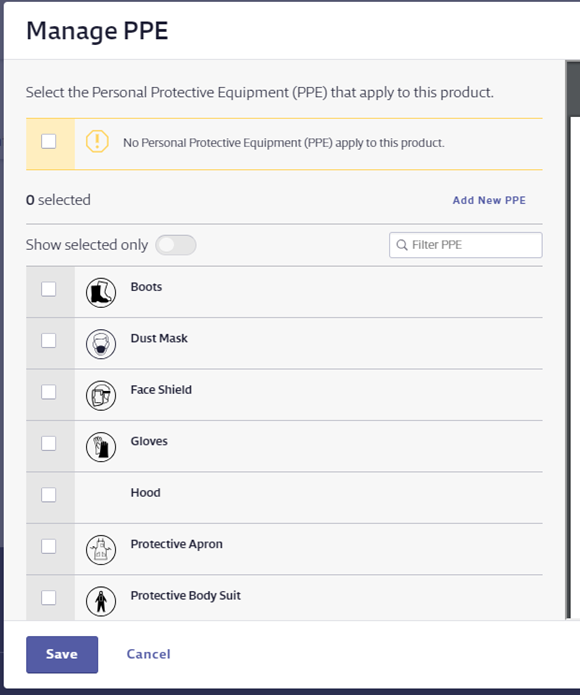Viewport: 580px width, 695px height.
Task: Enable the Show selected only toggle
Action: tap(176, 245)
